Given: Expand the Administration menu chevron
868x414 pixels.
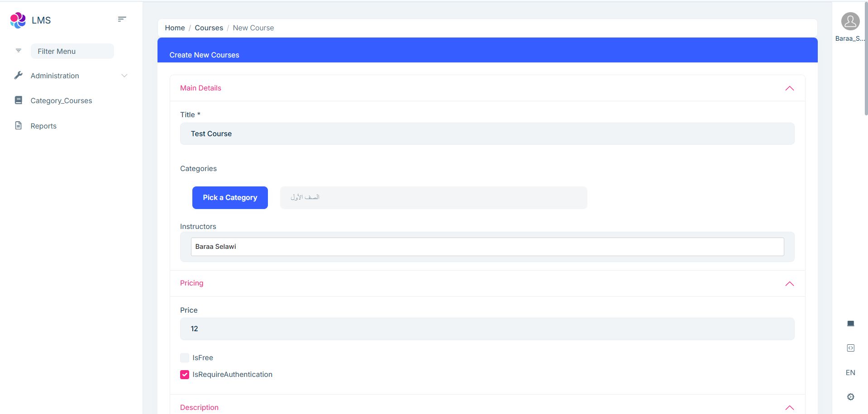Looking at the screenshot, I should (x=124, y=76).
